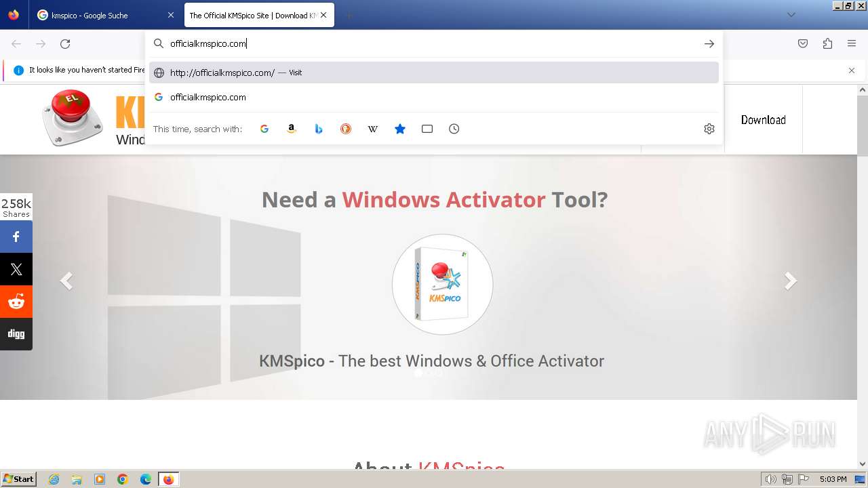Launch Microsoft Edge from taskbar
Image resolution: width=868 pixels, height=488 pixels.
click(146, 479)
